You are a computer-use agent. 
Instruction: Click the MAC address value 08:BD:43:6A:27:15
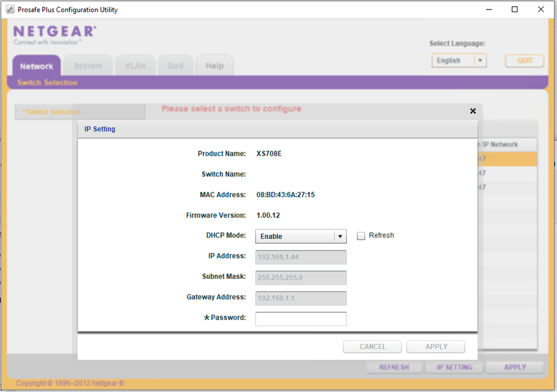pyautogui.click(x=285, y=195)
